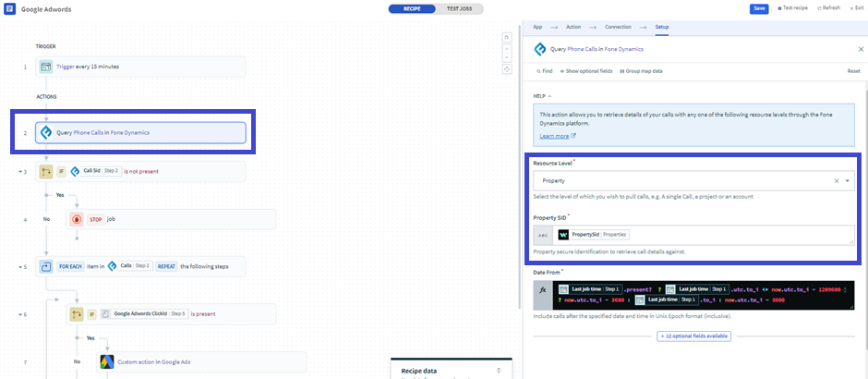Click the PropertySid data pill in Property SID
868x379 pixels.
(594, 235)
